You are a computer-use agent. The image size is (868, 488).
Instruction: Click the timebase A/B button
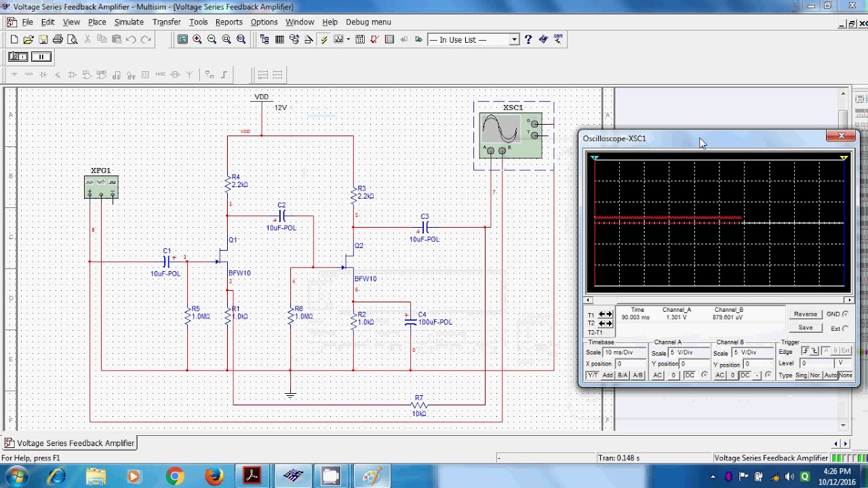coord(638,375)
